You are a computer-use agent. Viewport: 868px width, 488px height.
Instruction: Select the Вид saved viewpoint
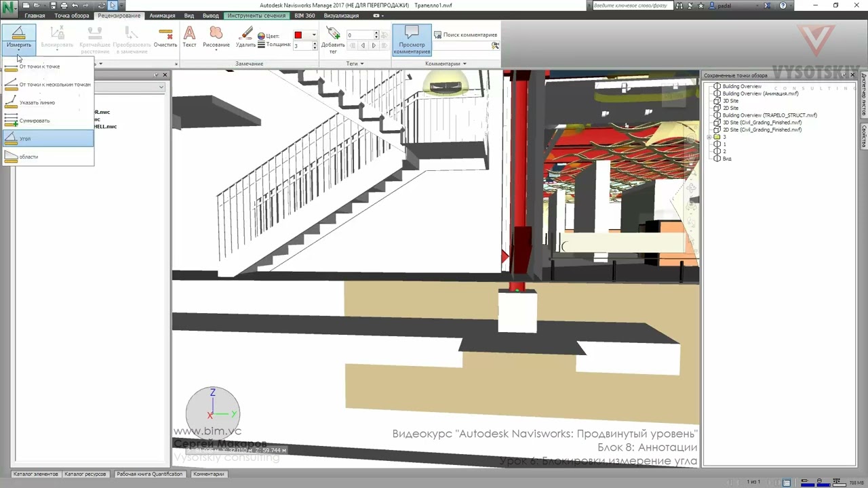[x=726, y=159]
